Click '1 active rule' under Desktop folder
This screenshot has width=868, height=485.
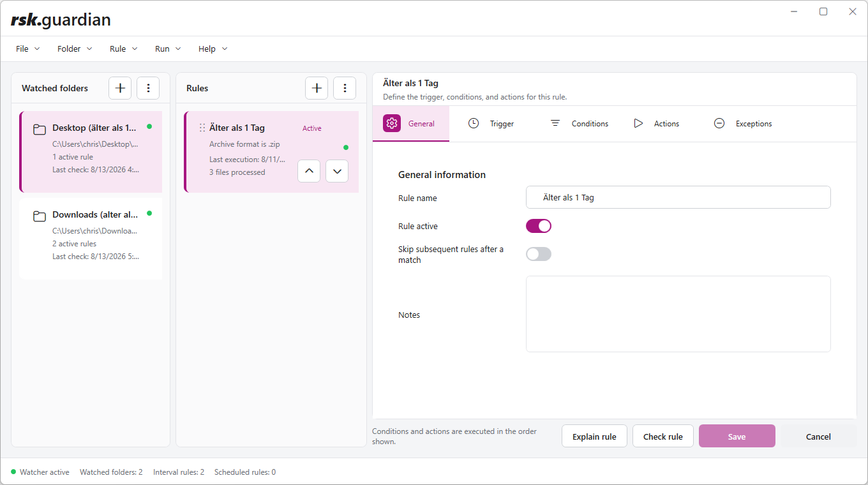click(73, 157)
